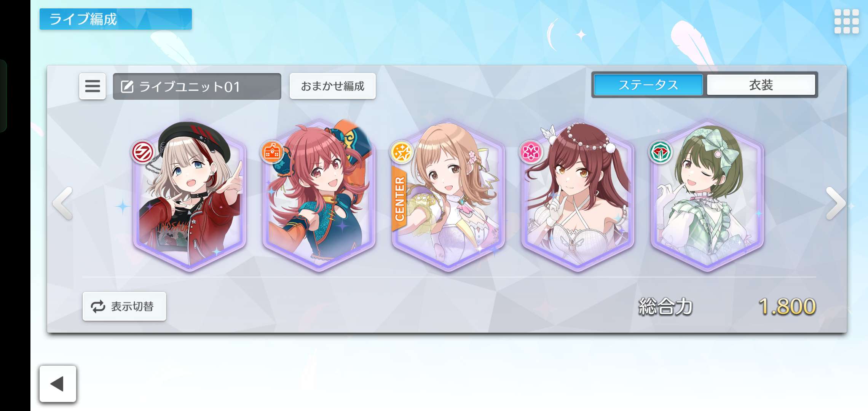This screenshot has width=868, height=411.
Task: Tap the pink flower badge on fourth idol
Action: pos(531,152)
